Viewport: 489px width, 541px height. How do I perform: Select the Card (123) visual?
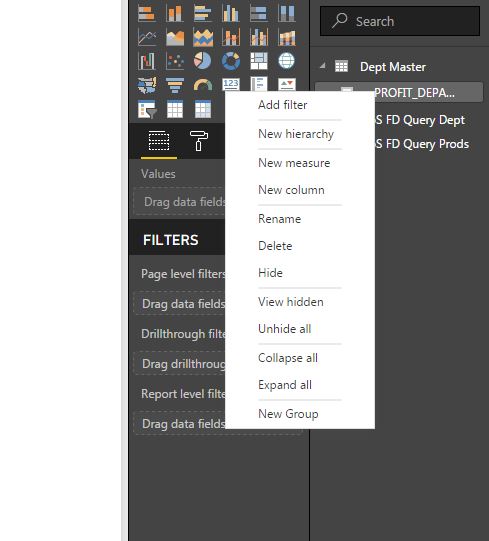point(231,84)
